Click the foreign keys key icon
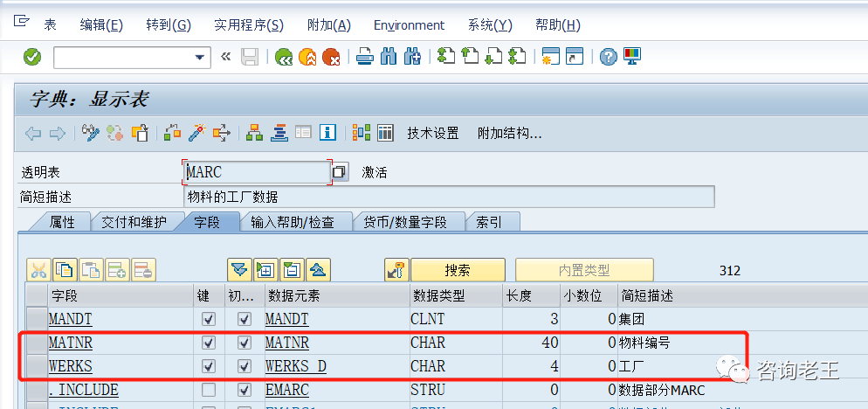This screenshot has width=868, height=409. point(396,270)
